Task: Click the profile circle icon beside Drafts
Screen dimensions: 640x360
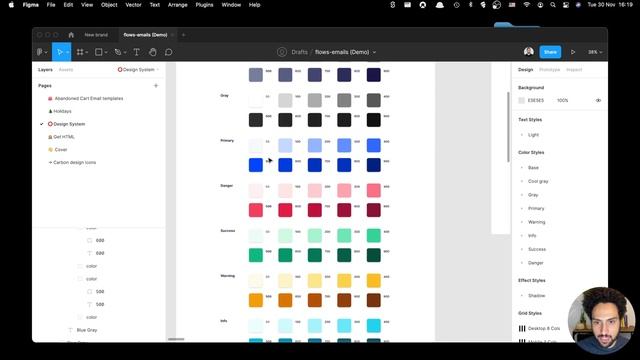Action: coord(282,52)
